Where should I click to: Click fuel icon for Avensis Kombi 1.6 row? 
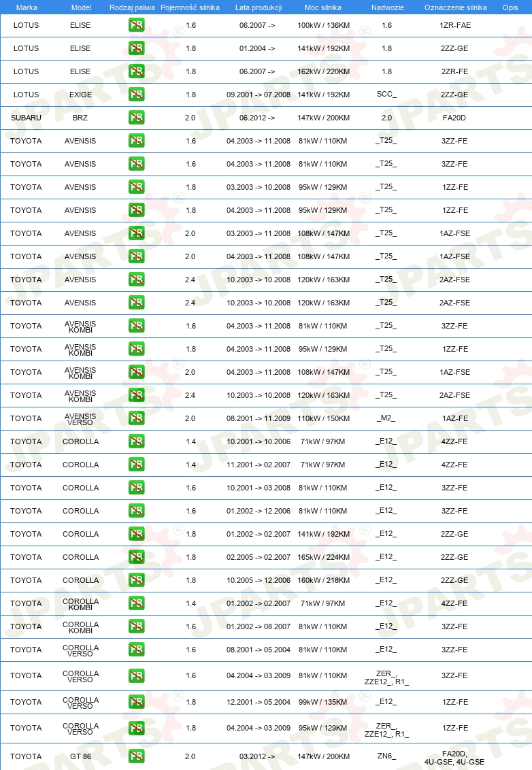[137, 326]
